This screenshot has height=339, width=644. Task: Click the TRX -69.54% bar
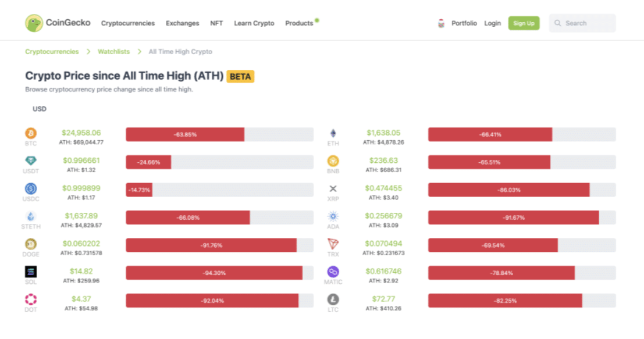(x=522, y=245)
